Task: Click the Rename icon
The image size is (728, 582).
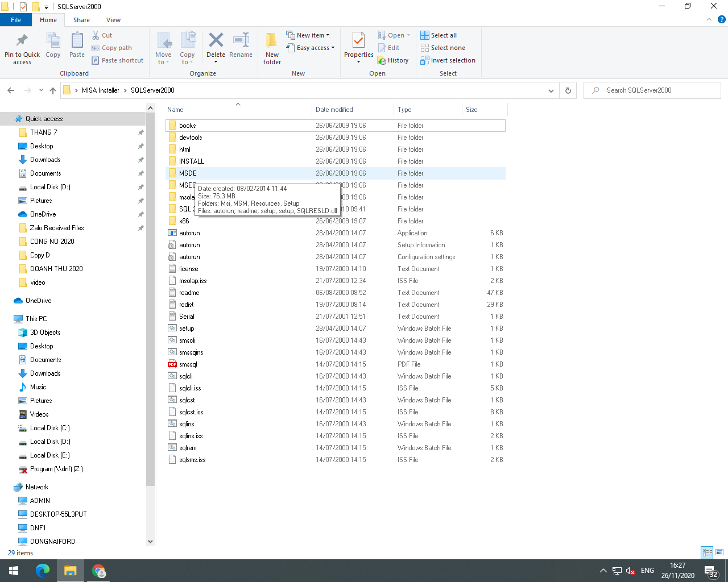Action: [x=241, y=40]
